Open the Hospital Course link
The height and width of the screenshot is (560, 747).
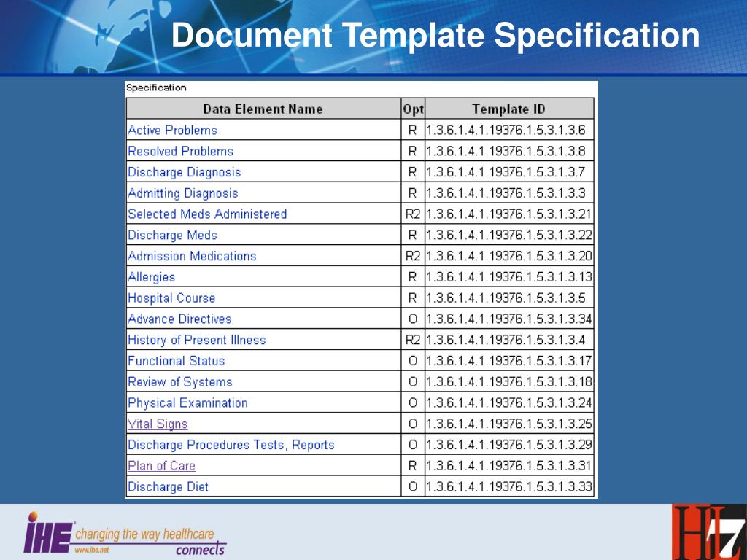coord(171,297)
